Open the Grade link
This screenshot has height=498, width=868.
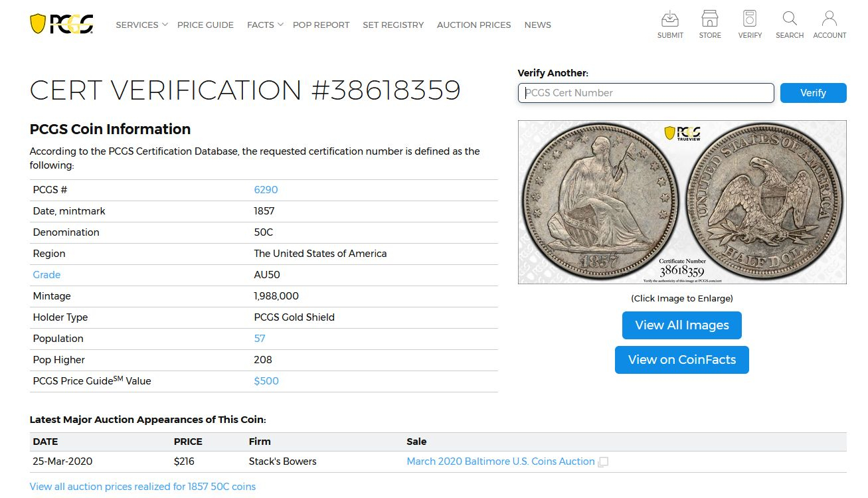point(46,275)
